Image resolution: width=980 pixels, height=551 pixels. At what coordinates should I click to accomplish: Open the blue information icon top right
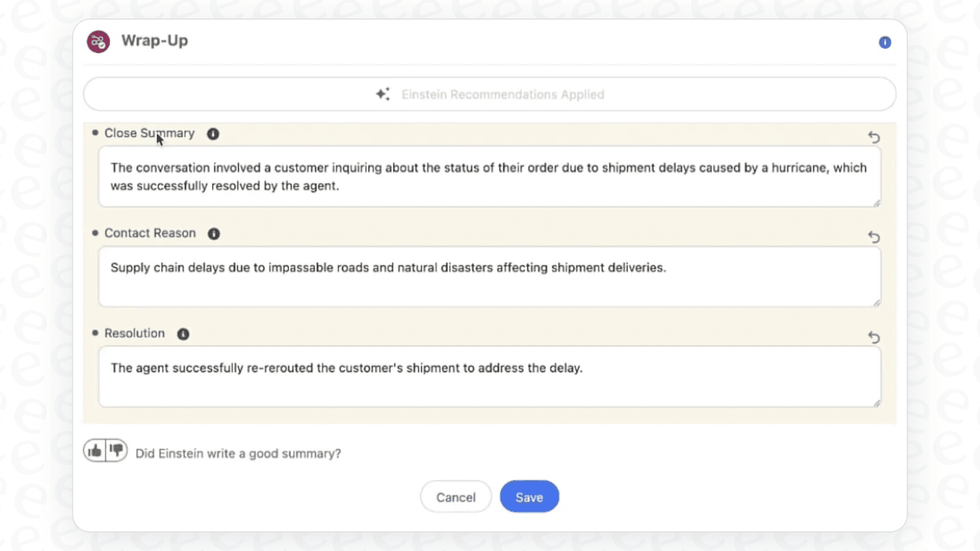pos(885,42)
